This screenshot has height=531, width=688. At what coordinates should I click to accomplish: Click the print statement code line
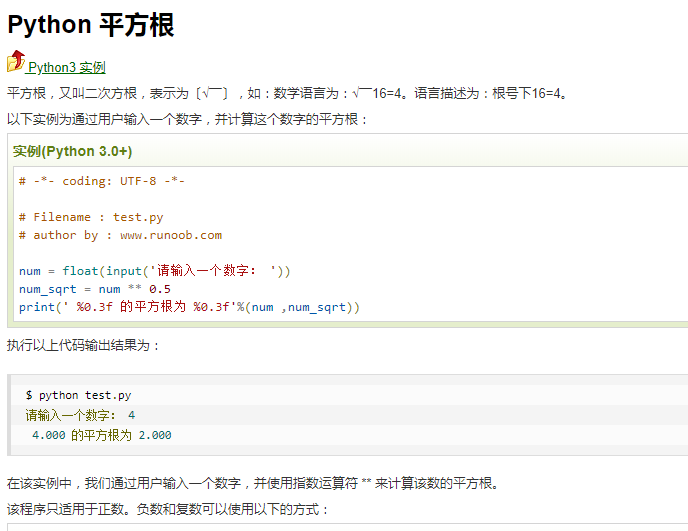pos(189,307)
